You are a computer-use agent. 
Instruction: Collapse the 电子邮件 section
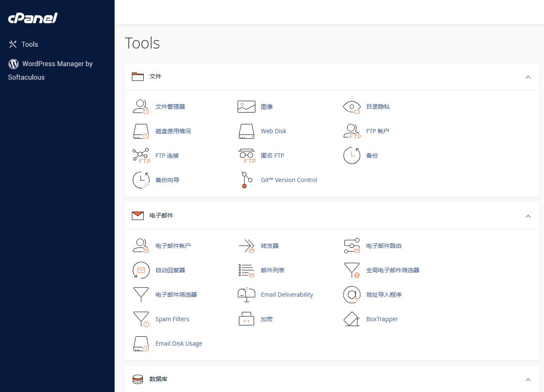click(x=528, y=216)
